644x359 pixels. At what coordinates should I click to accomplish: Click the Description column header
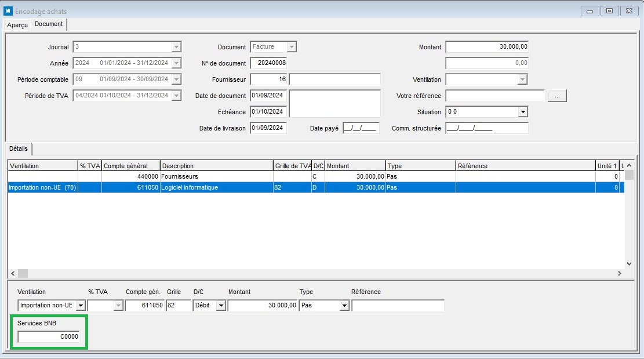(216, 166)
